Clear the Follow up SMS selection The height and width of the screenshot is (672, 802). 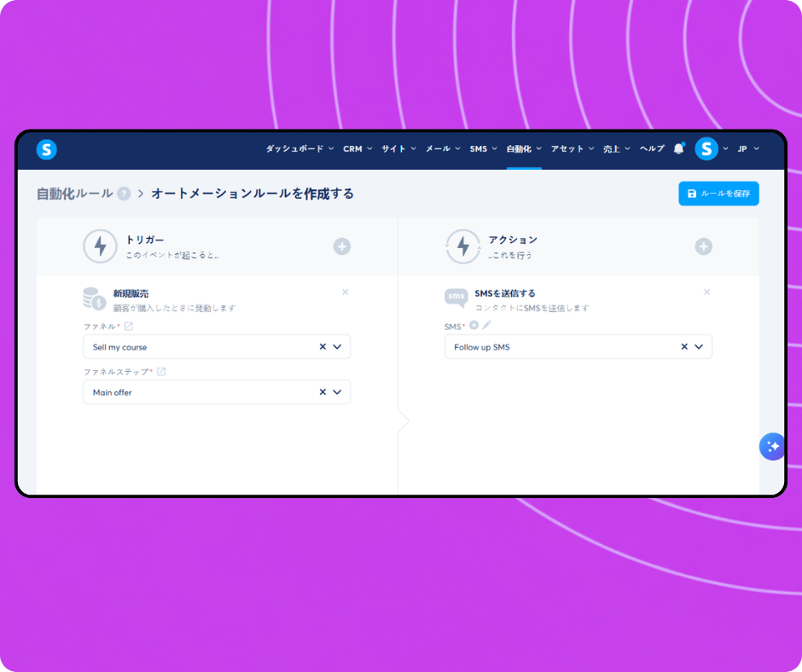[684, 347]
